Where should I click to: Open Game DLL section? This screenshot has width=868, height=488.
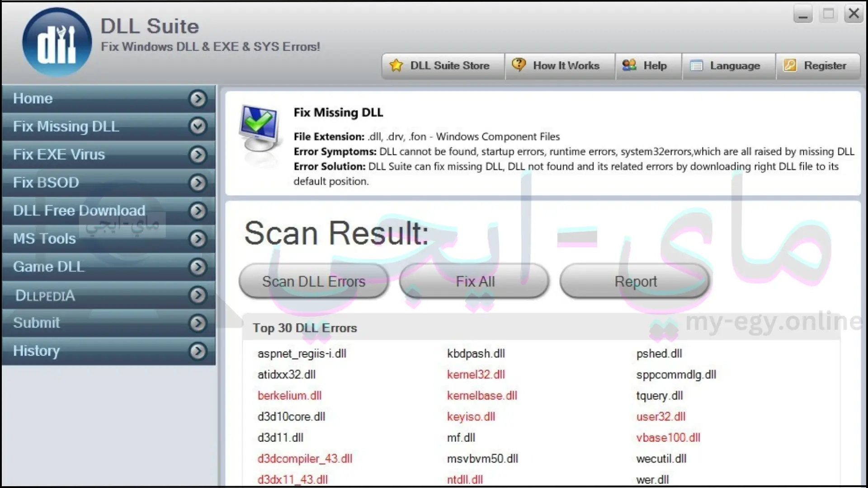pyautogui.click(x=108, y=267)
